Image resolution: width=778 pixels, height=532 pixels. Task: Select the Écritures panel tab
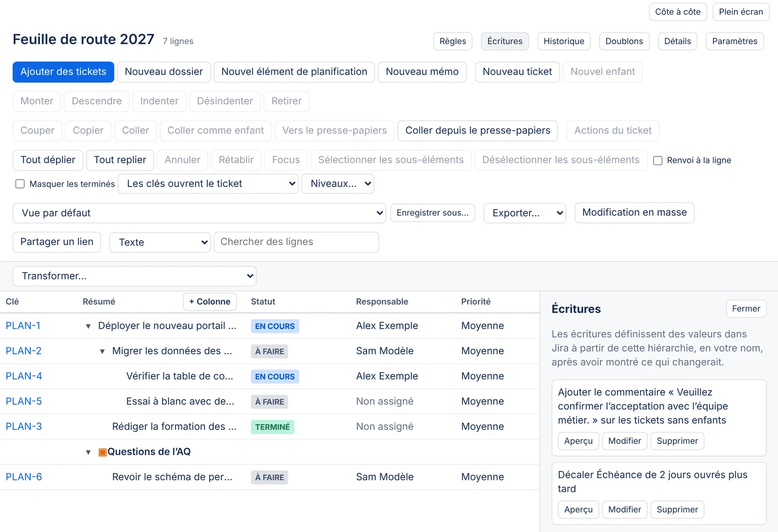click(505, 41)
